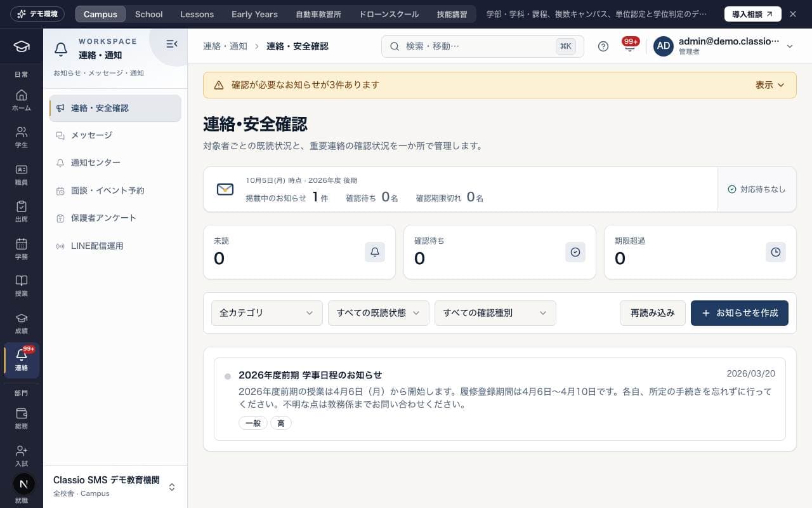This screenshot has height=508, width=812.
Task: Click the お知らせを作成 button
Action: 740,313
